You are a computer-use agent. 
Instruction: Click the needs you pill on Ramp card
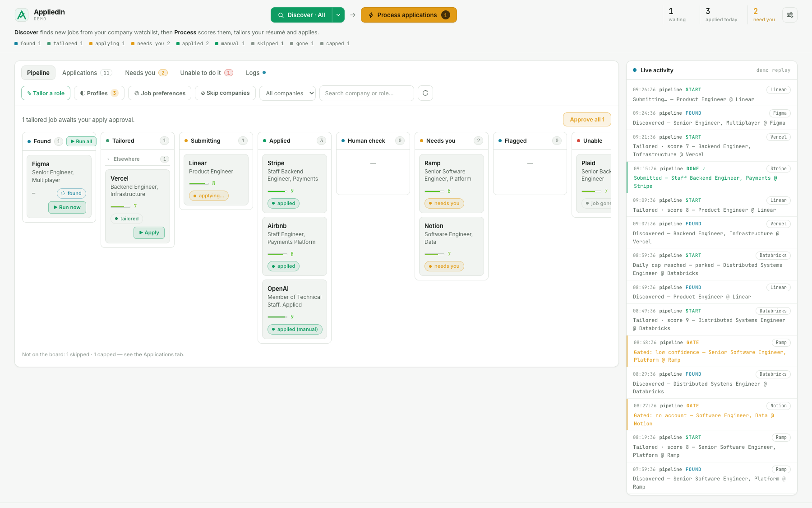(444, 203)
